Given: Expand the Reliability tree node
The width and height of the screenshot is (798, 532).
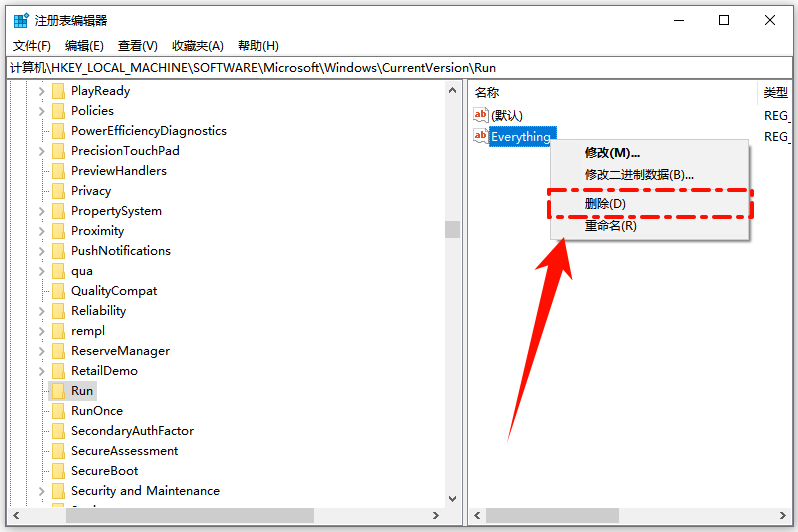Looking at the screenshot, I should click(x=42, y=311).
